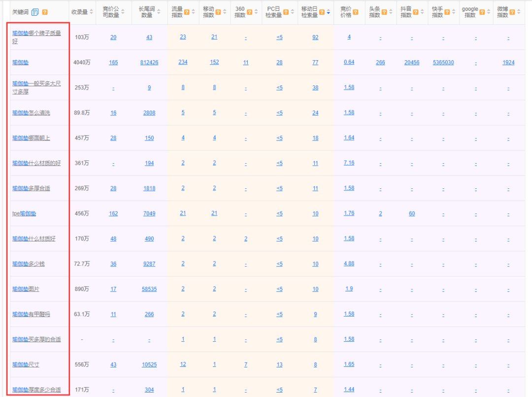Open the tpe瑜伽垫 keyword link
Screen dimensions: 532x397
click(x=24, y=214)
